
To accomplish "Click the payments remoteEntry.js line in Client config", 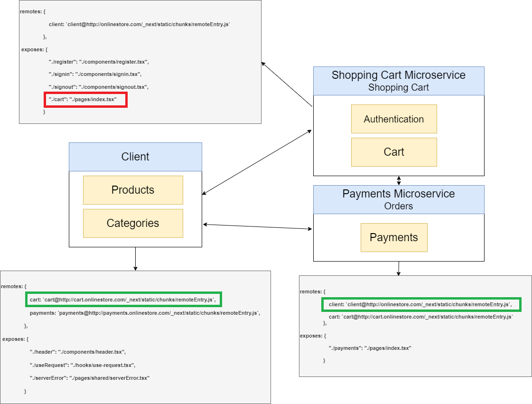I will pyautogui.click(x=145, y=313).
